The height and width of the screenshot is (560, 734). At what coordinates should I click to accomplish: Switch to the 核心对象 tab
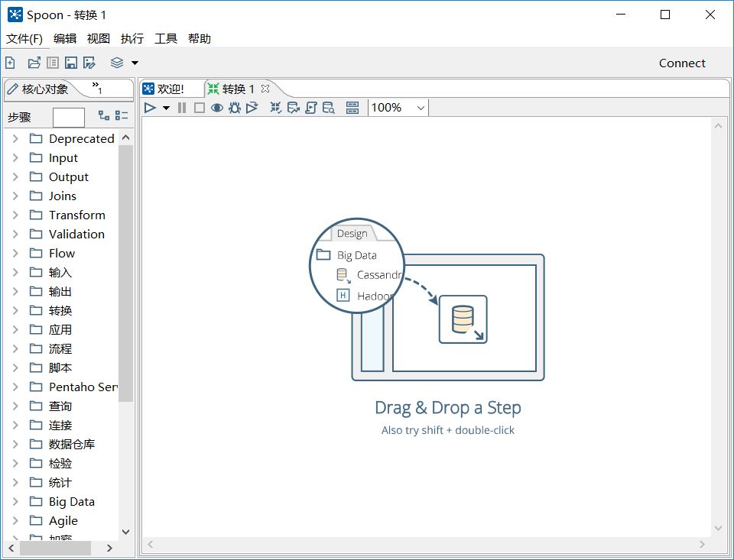tap(39, 89)
